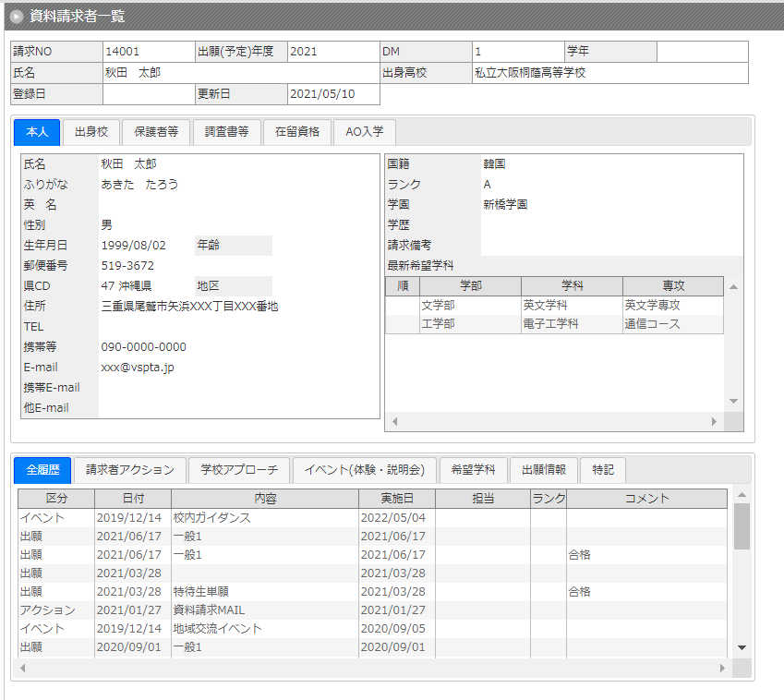
Task: Click the 携帯等 phone number 090-0000-0000
Action: coord(143,347)
